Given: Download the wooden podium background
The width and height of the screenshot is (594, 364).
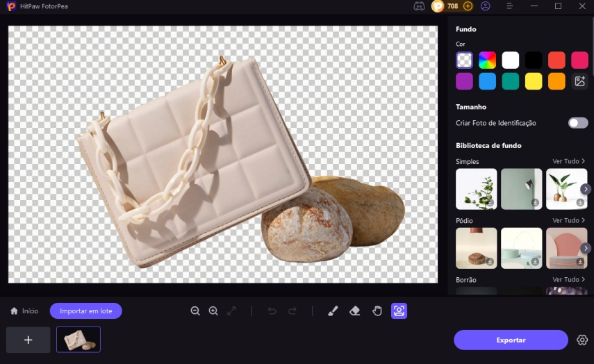Looking at the screenshot, I should [x=490, y=262].
